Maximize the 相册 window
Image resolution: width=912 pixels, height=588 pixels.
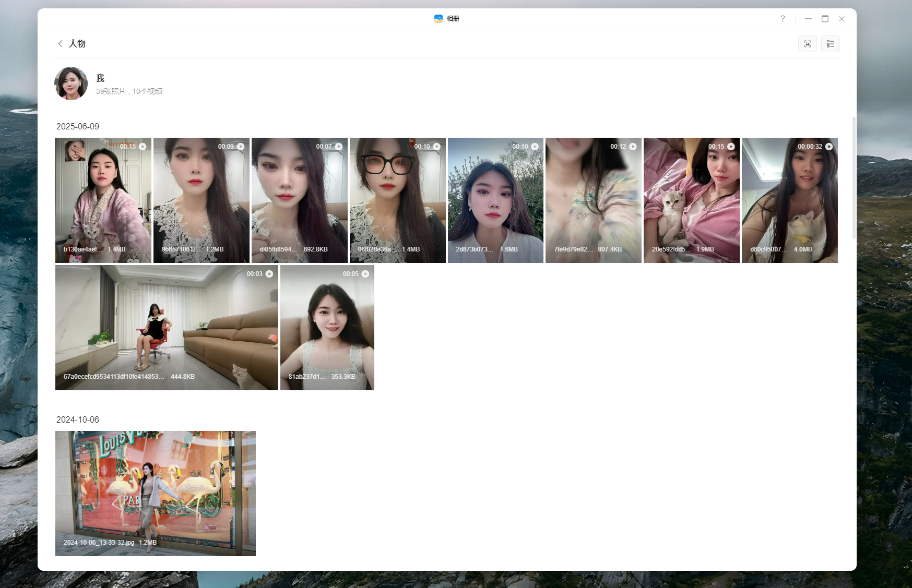825,19
